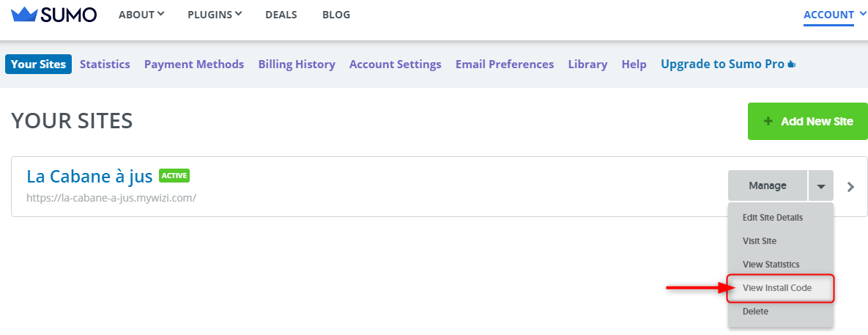Image resolution: width=868 pixels, height=335 pixels.
Task: Click the Sumo crown logo
Action: [24, 15]
